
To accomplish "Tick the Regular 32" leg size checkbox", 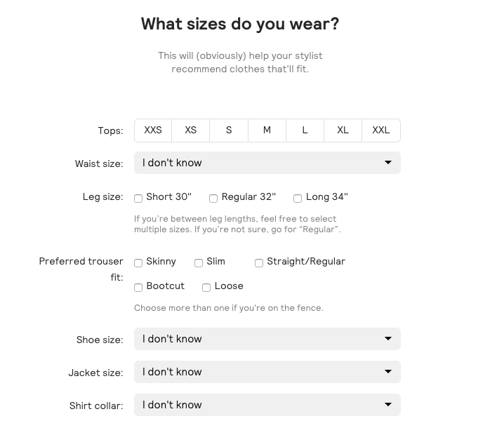I will click(213, 199).
